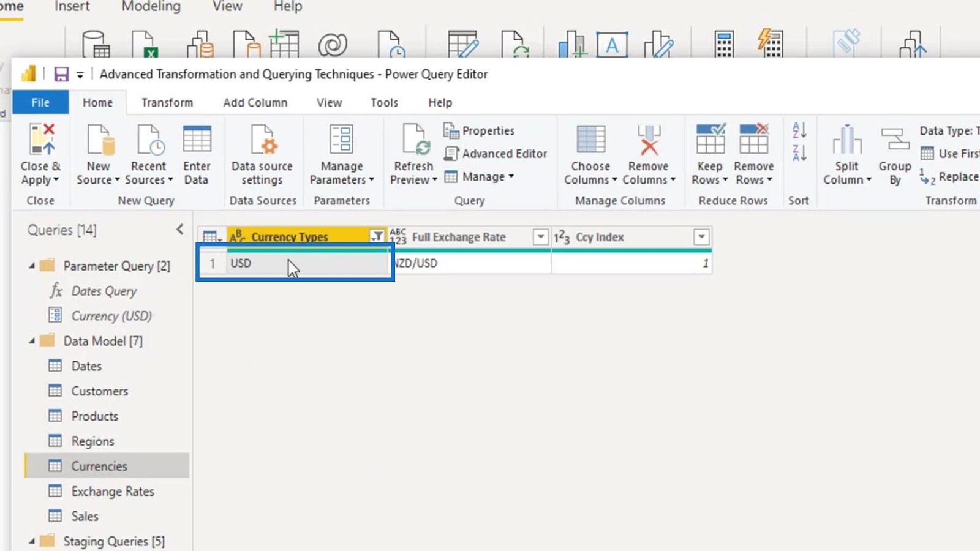Click the Save icon in title bar
The image size is (980, 551).
61,75
